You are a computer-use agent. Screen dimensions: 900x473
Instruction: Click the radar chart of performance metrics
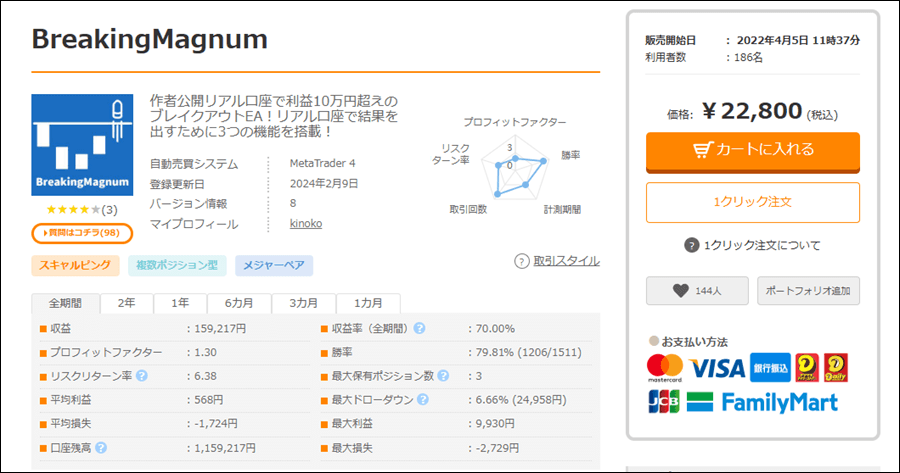coord(515,166)
